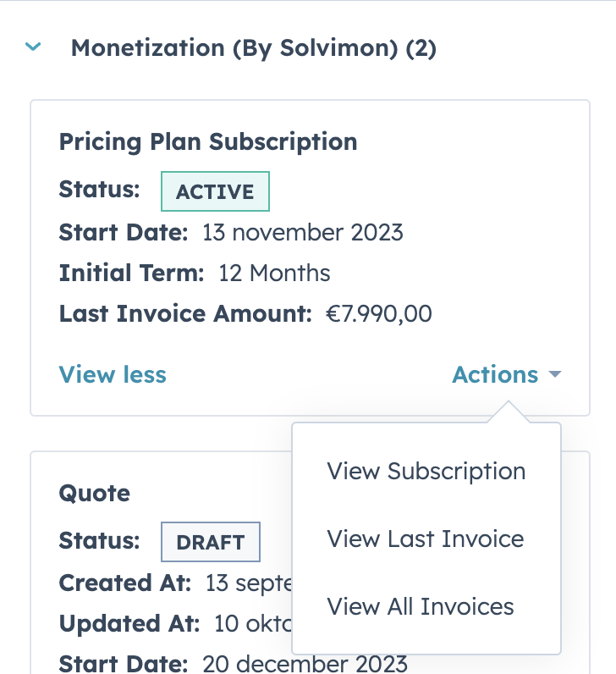Click the ACTIVE status badge
This screenshot has height=674, width=616.
coord(215,191)
